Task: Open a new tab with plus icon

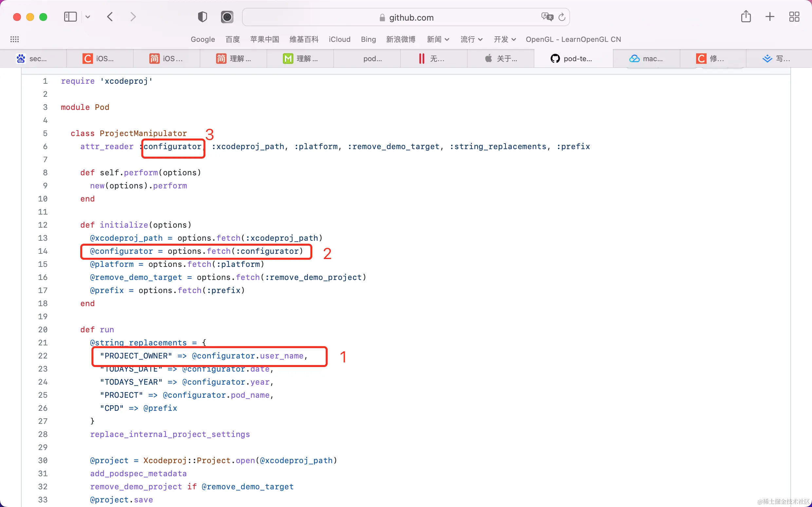Action: point(770,17)
